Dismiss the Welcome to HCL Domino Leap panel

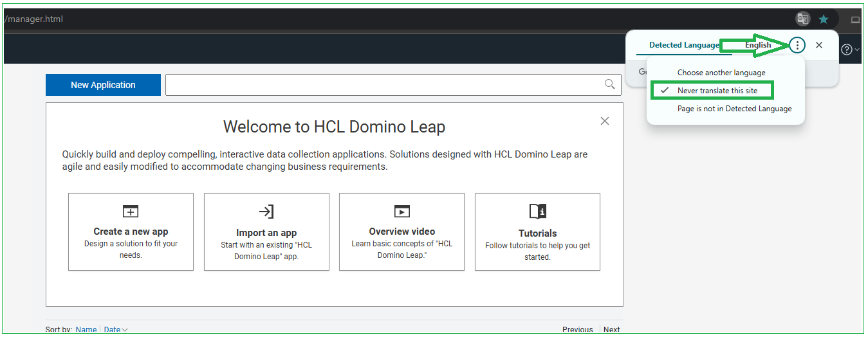pyautogui.click(x=604, y=121)
